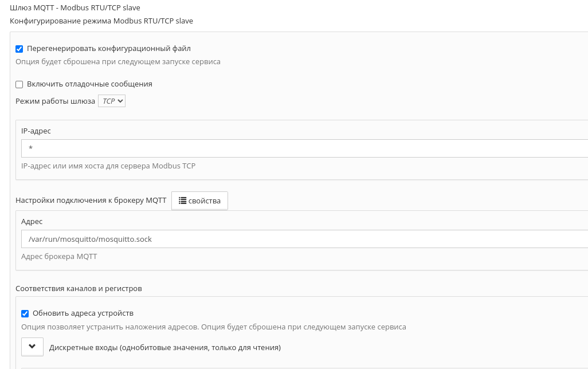Click 'Соответствия каналов и регистров' heading

(79, 289)
